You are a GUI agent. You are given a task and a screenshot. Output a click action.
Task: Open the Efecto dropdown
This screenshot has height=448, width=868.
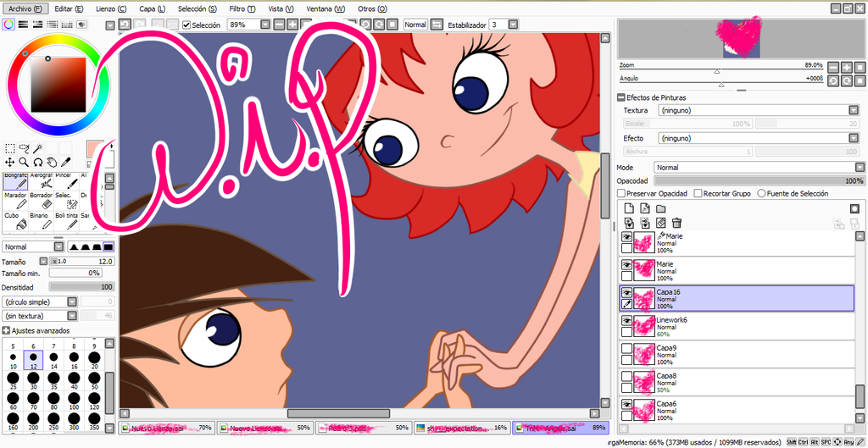853,138
